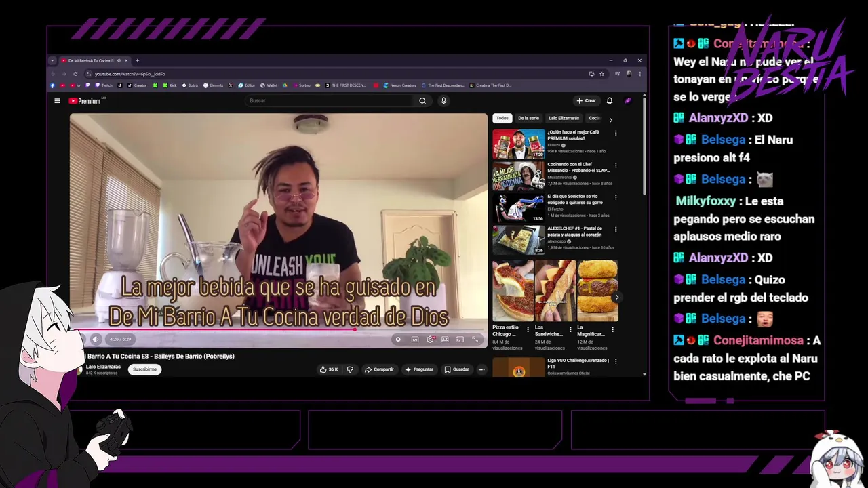Screen dimensions: 868x488
Task: Switch to theater mode
Action: click(x=445, y=339)
